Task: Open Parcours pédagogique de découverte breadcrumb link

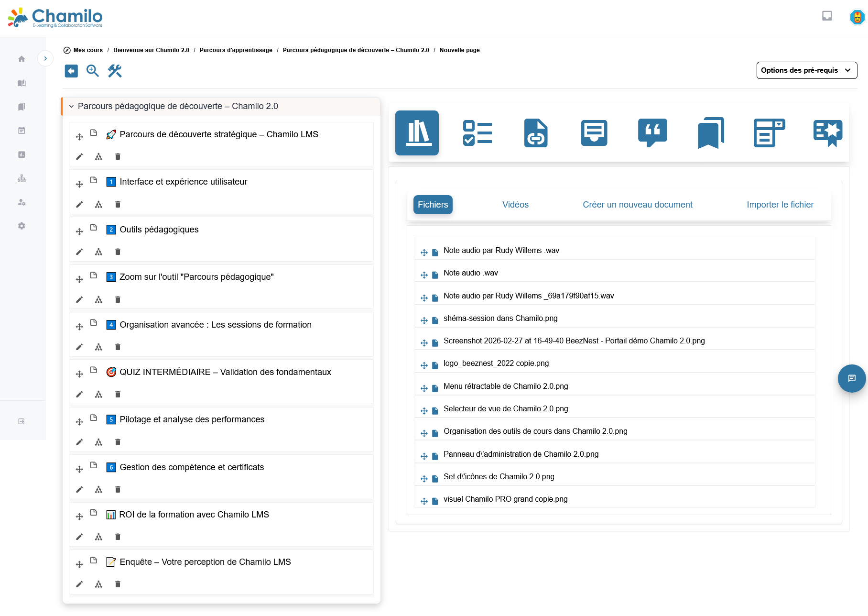Action: coord(356,50)
